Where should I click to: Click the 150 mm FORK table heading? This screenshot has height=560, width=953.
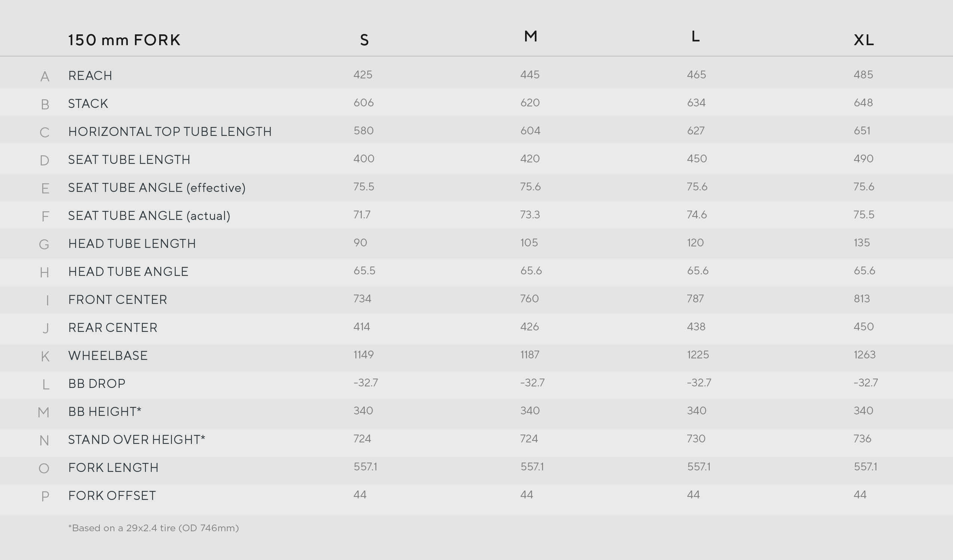click(124, 40)
